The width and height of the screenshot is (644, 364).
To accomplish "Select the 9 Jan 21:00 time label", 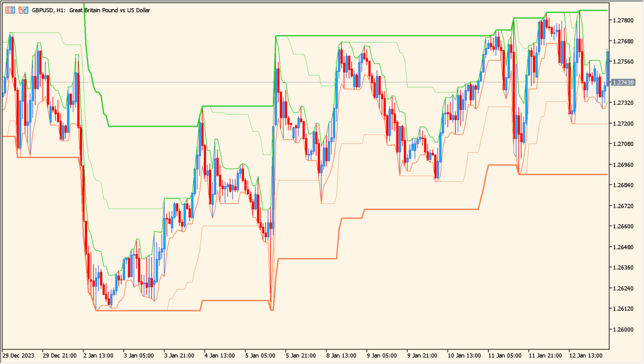I will tap(422, 355).
